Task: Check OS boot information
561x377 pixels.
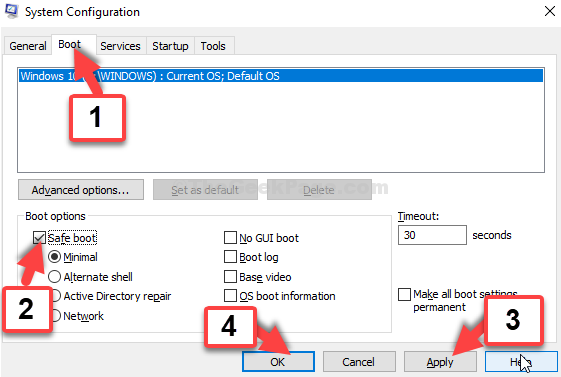Action: (x=230, y=296)
